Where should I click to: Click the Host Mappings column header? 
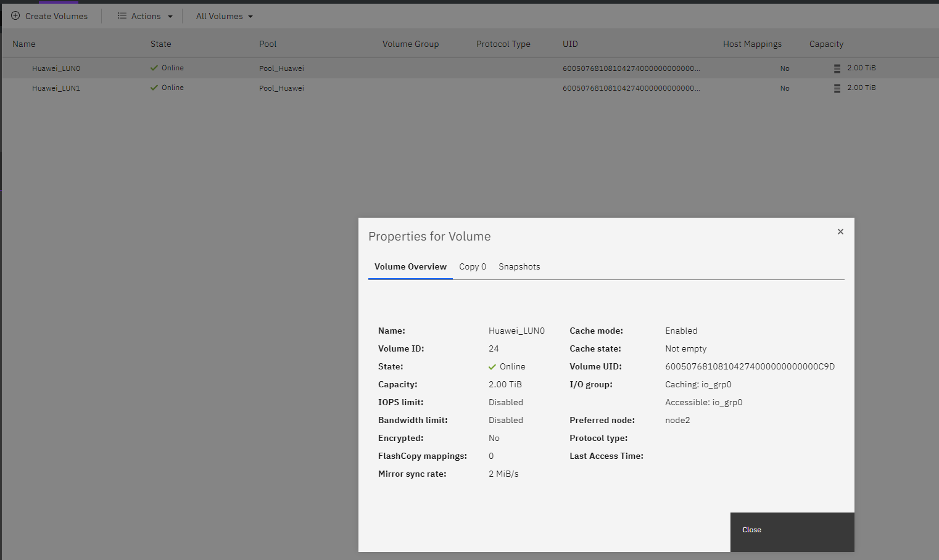752,44
